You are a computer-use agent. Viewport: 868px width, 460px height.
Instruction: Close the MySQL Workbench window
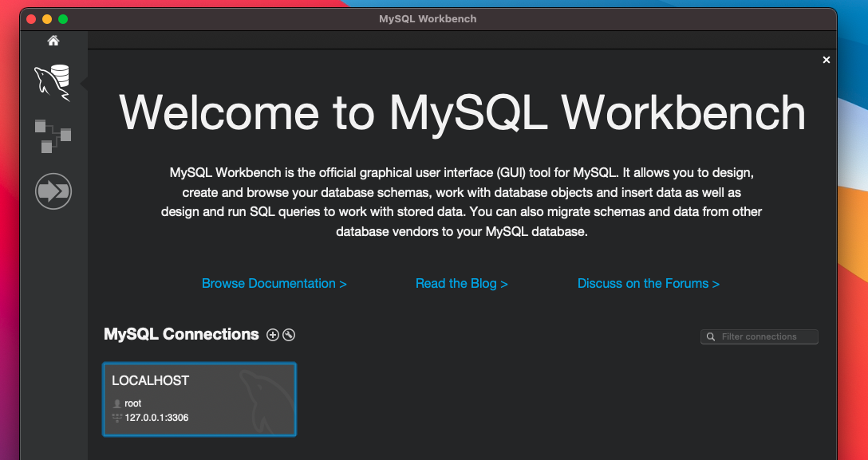tap(31, 19)
